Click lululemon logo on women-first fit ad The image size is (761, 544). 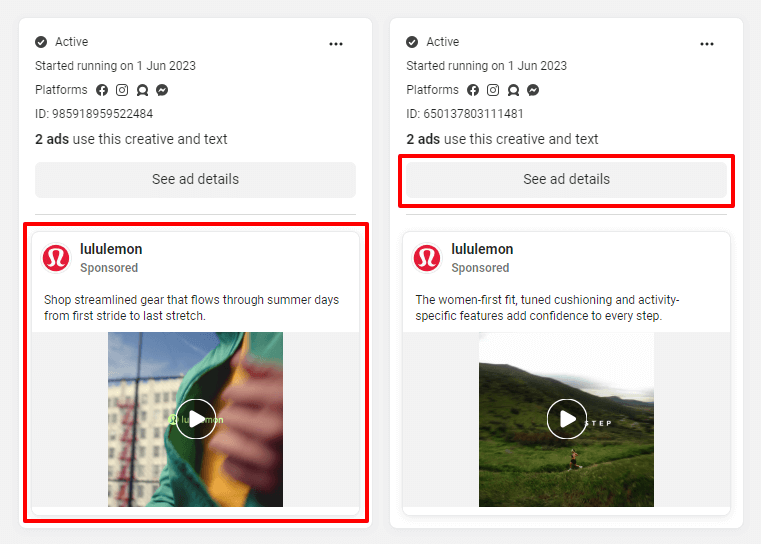(427, 258)
